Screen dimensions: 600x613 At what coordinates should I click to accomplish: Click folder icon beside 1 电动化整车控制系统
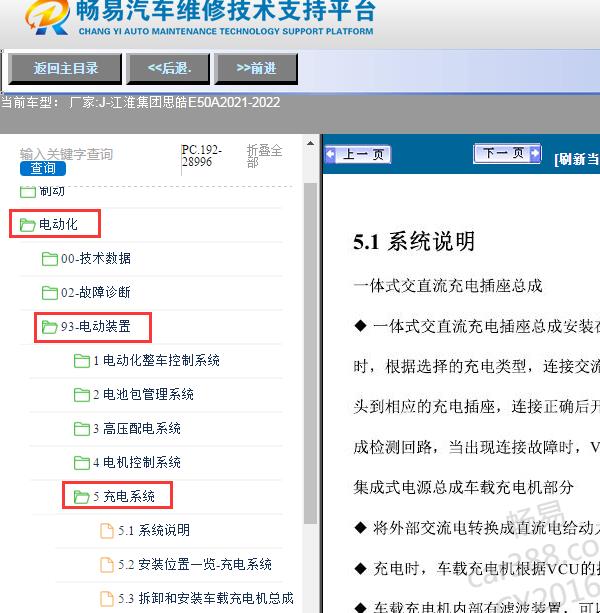click(82, 361)
